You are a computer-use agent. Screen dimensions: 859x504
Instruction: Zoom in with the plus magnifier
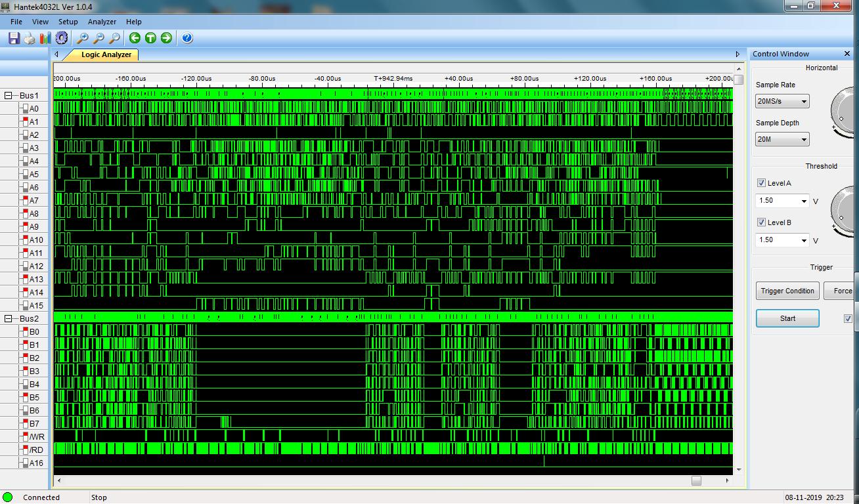pos(83,38)
